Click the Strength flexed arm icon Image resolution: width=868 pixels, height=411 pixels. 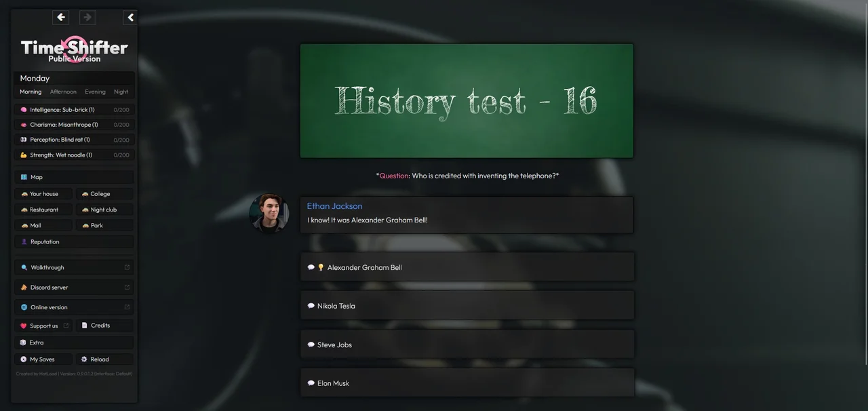(24, 155)
